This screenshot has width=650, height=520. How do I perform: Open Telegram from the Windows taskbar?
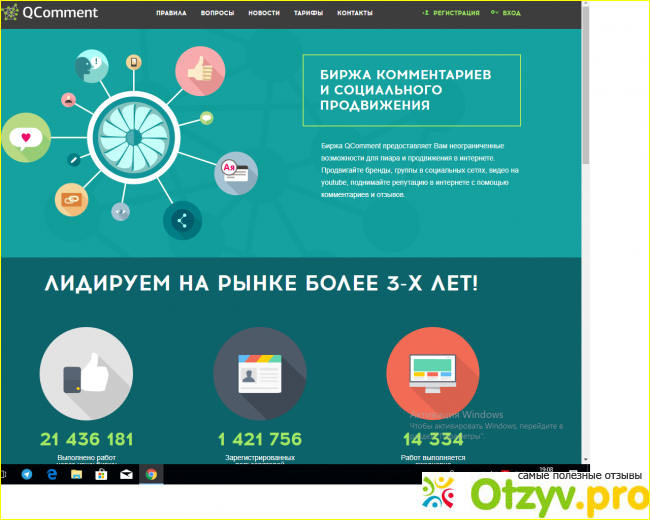pyautogui.click(x=27, y=475)
